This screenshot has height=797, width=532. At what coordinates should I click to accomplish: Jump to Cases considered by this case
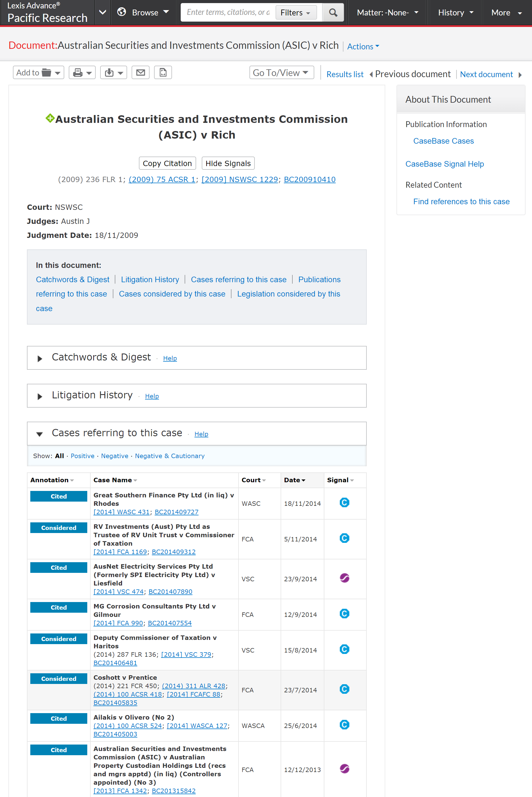point(172,294)
